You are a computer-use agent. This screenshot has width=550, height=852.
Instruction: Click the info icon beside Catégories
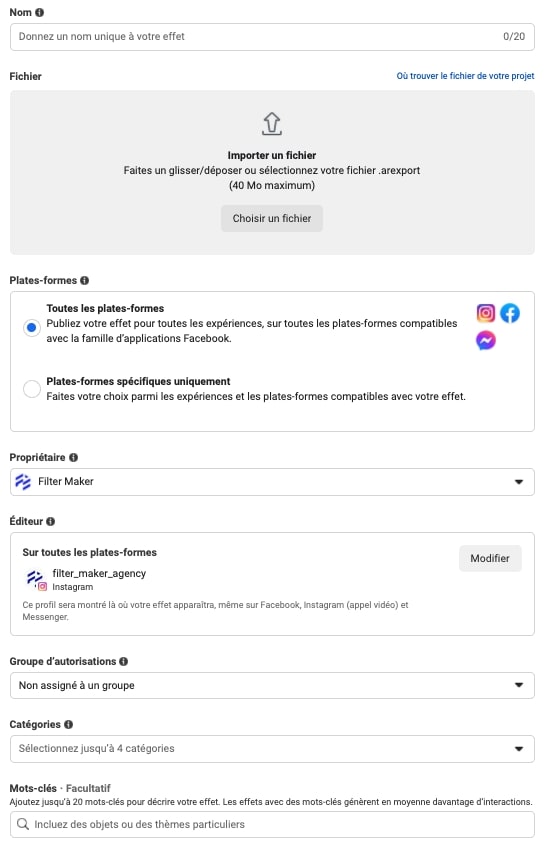pyautogui.click(x=68, y=724)
